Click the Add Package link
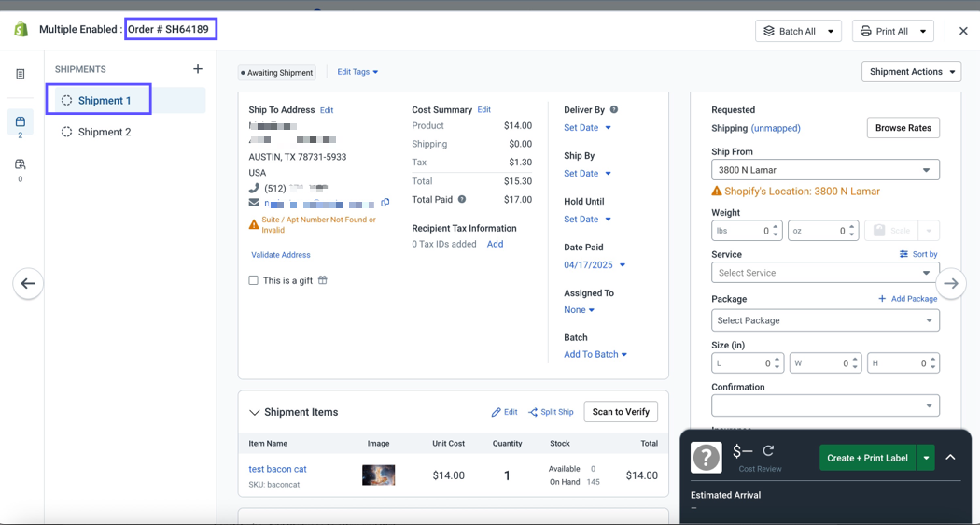This screenshot has height=525, width=980. click(908, 299)
